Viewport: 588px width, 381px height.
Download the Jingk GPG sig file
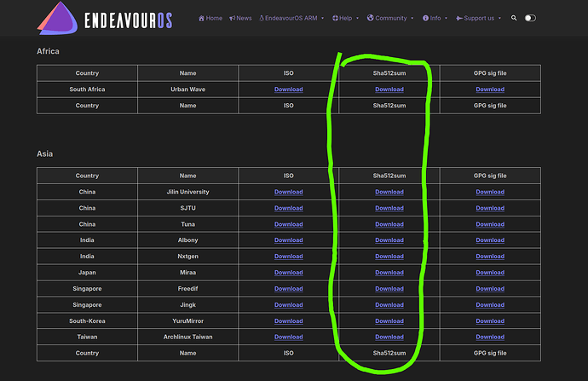point(490,304)
